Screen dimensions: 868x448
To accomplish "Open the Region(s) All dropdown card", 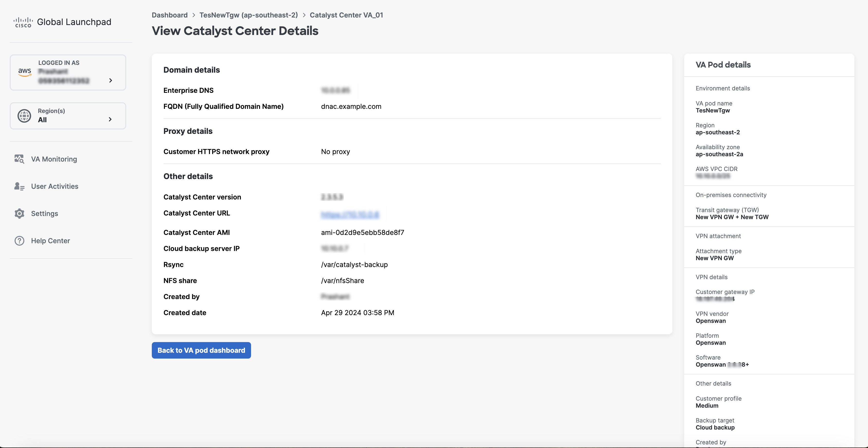I will (x=68, y=116).
